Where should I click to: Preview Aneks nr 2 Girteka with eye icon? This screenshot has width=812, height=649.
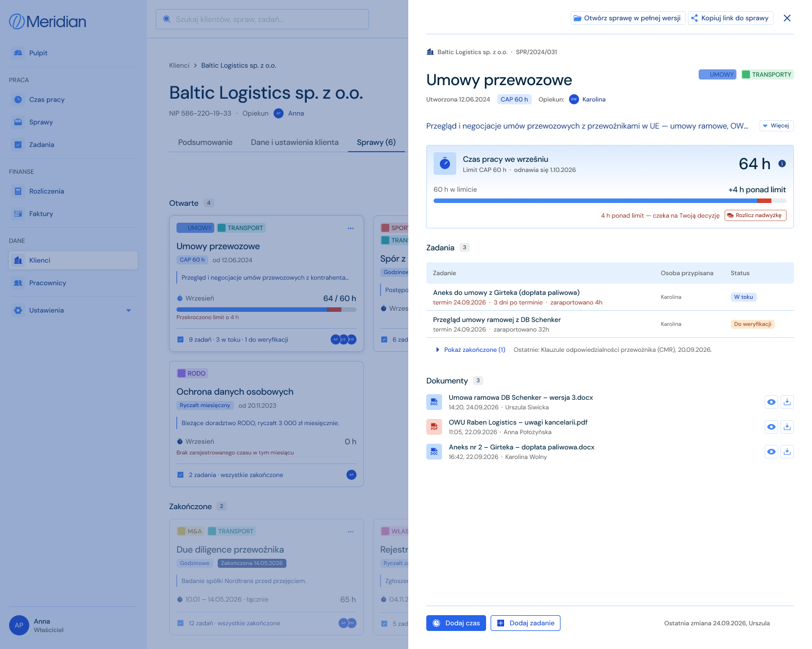771,452
